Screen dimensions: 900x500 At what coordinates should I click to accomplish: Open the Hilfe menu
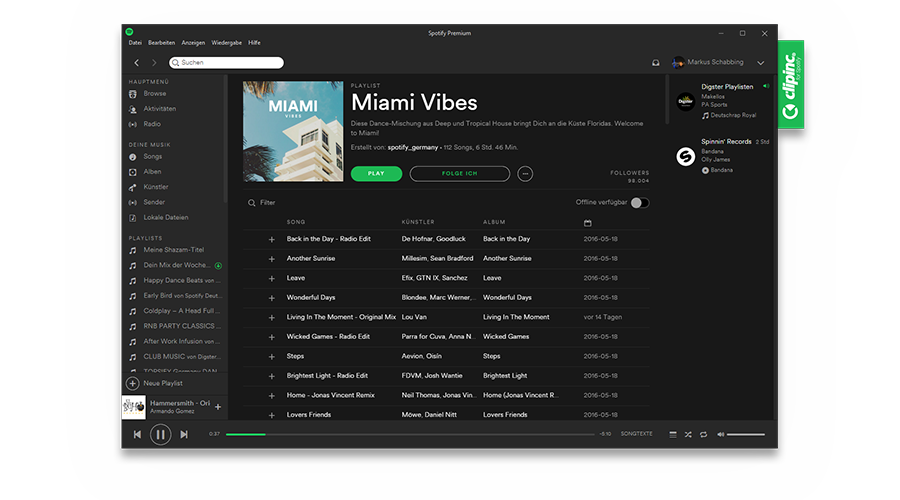coord(254,42)
